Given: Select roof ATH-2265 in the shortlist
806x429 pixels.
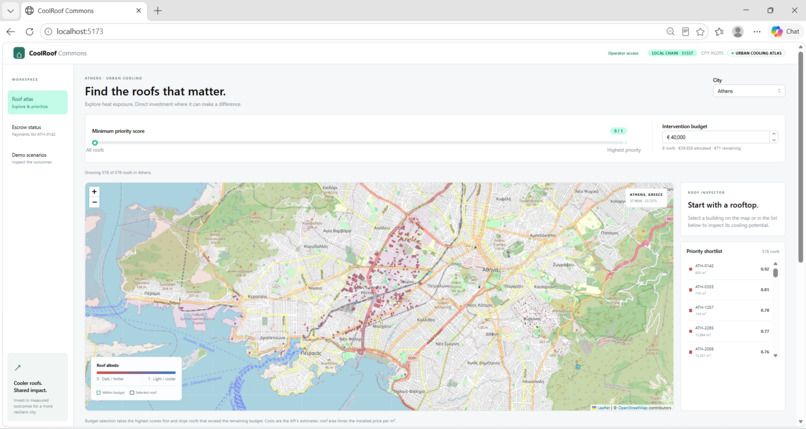Looking at the screenshot, I should point(729,331).
